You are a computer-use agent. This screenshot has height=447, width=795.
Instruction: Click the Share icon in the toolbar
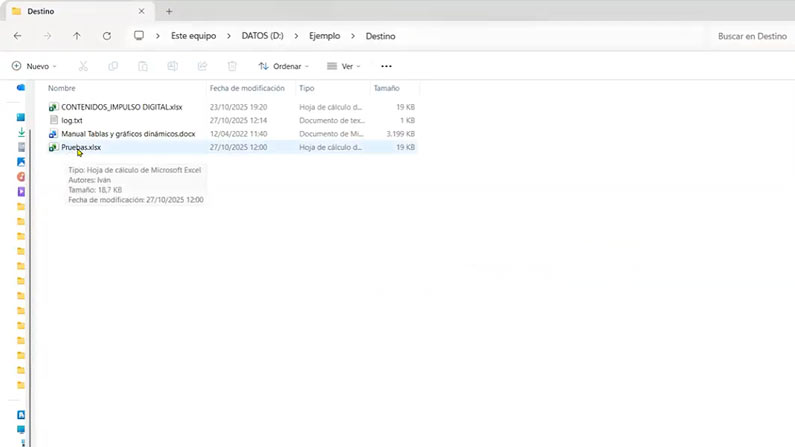point(202,66)
